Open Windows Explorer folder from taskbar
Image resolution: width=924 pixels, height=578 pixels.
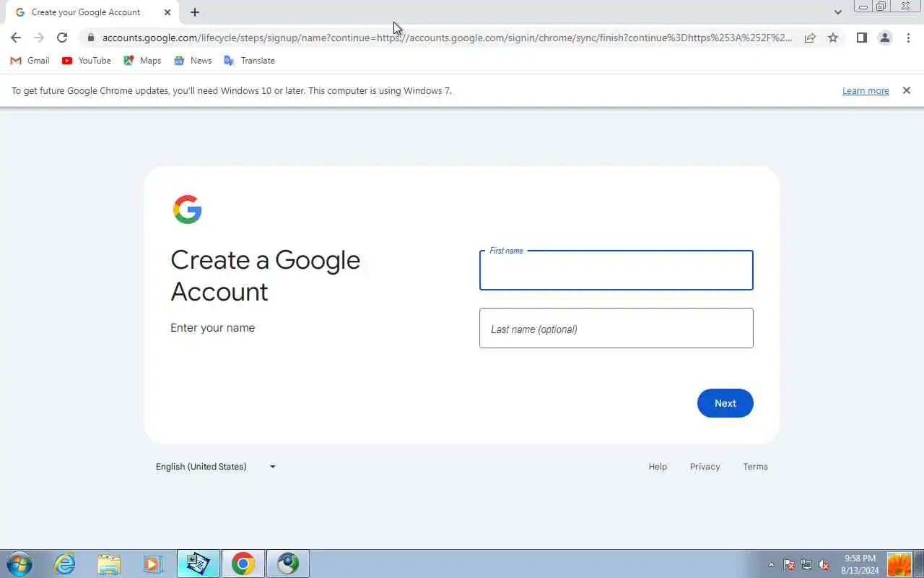coord(109,564)
